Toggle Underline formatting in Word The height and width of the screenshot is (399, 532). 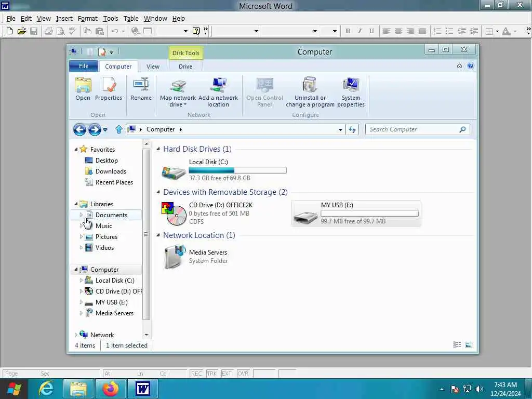371,31
